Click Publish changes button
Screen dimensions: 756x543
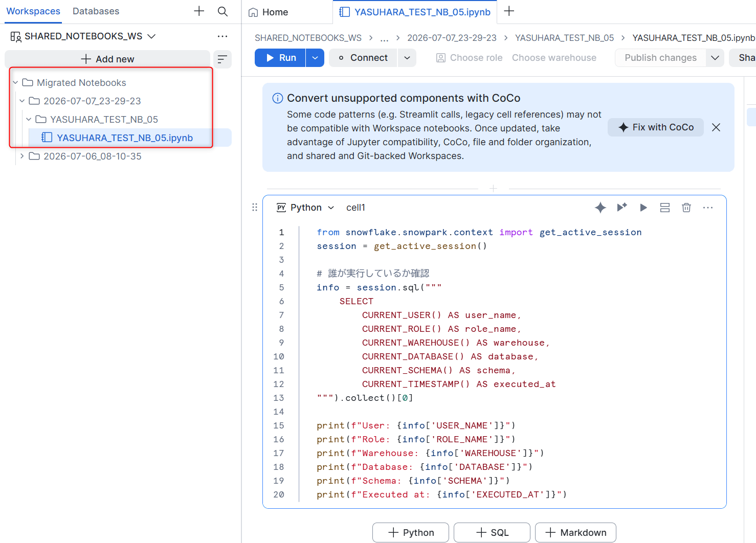pos(660,58)
